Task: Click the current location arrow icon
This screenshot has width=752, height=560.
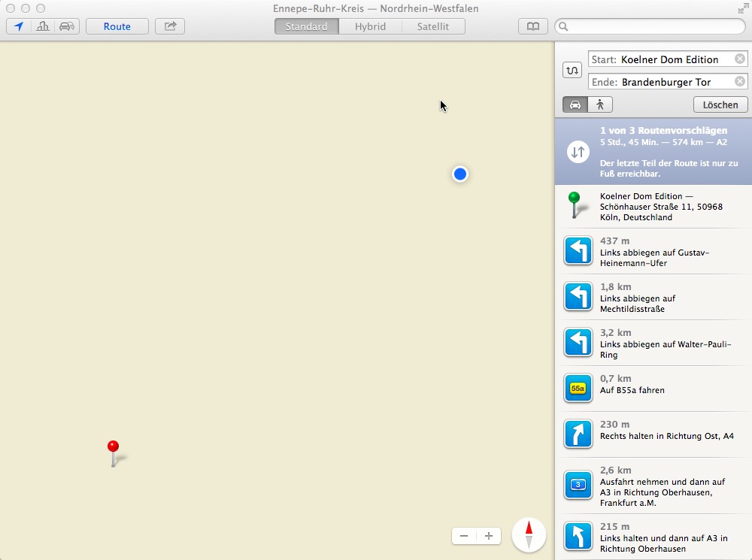Action: pyautogui.click(x=19, y=26)
